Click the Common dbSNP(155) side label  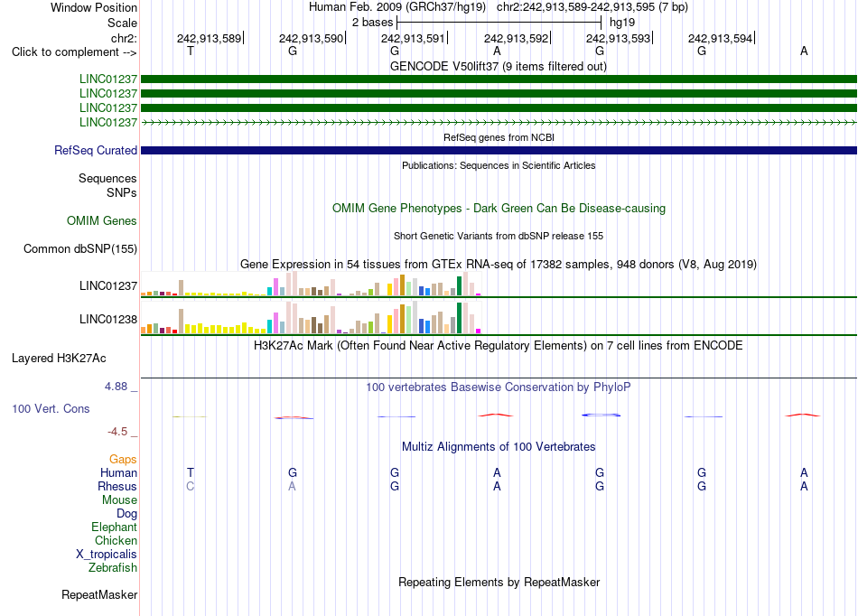tap(79, 249)
